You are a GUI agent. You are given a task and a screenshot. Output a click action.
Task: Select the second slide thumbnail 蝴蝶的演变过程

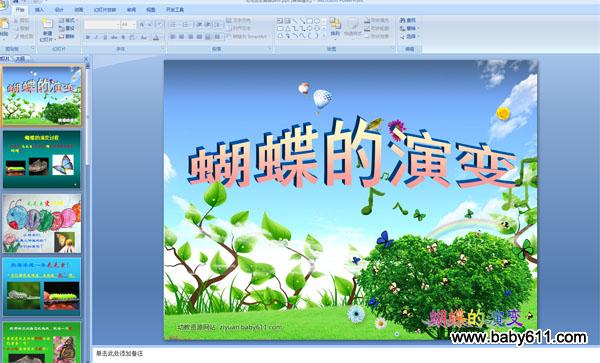[42, 159]
